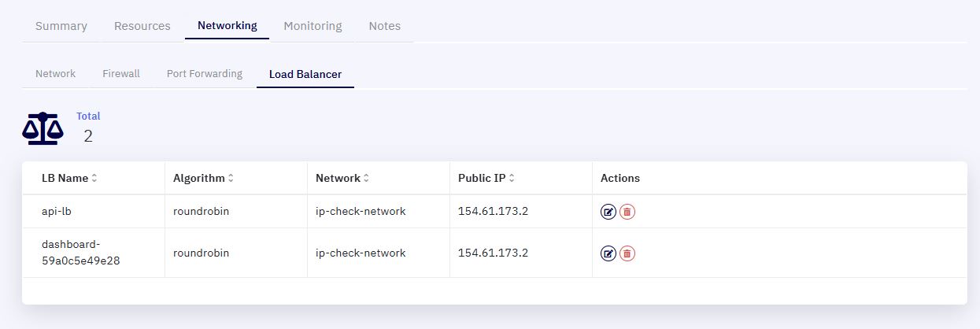The width and height of the screenshot is (980, 329).
Task: Go to the Monitoring tab
Action: click(312, 26)
